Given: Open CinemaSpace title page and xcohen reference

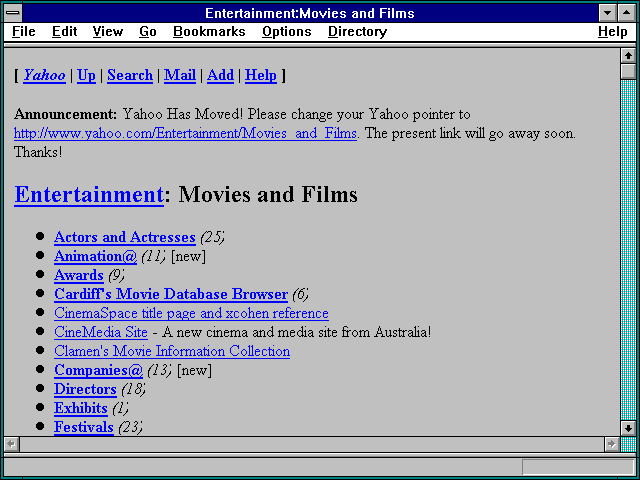Looking at the screenshot, I should coord(191,313).
